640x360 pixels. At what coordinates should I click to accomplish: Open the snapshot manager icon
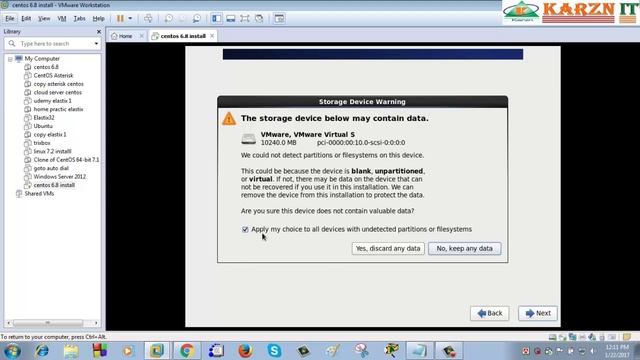196,18
